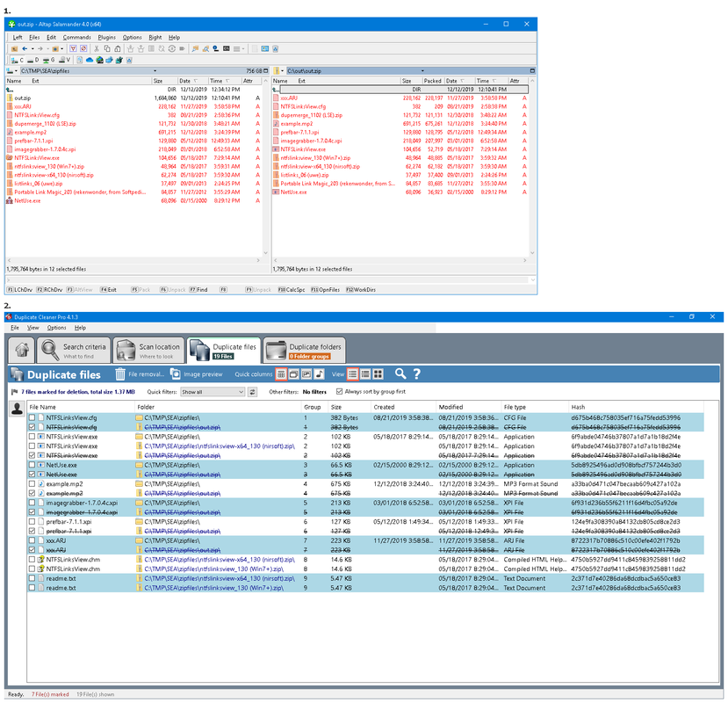This screenshot has width=728, height=703.
Task: Click the selection assistant person icon
Action: coord(18,409)
